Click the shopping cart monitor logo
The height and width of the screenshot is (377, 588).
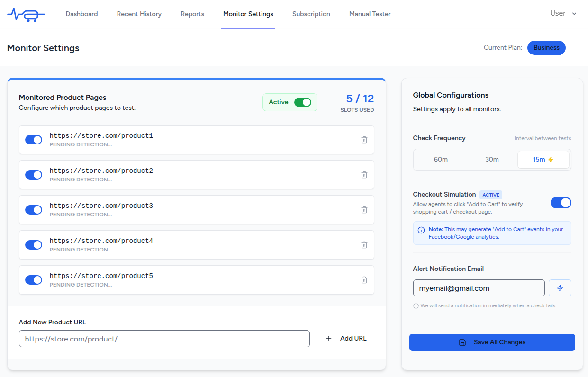click(26, 14)
